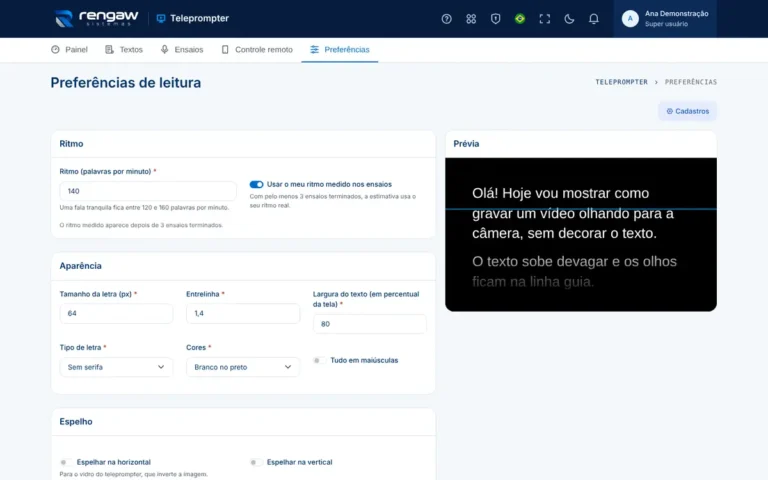Click the gear icon on Cadastros

tap(670, 111)
